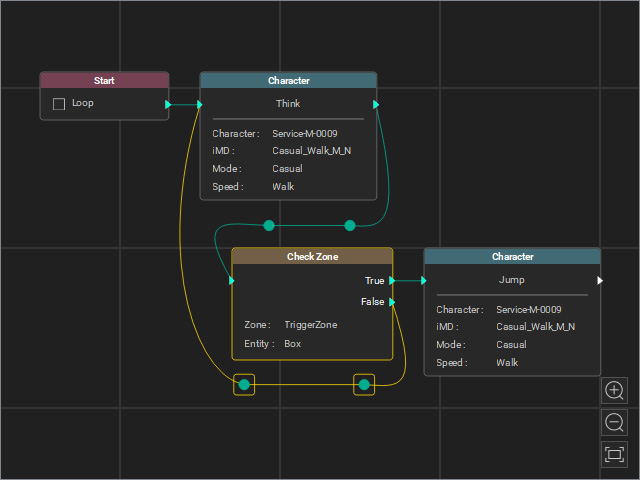The height and width of the screenshot is (480, 640).
Task: Click the right teal wire waypoint dot
Action: 350,225
